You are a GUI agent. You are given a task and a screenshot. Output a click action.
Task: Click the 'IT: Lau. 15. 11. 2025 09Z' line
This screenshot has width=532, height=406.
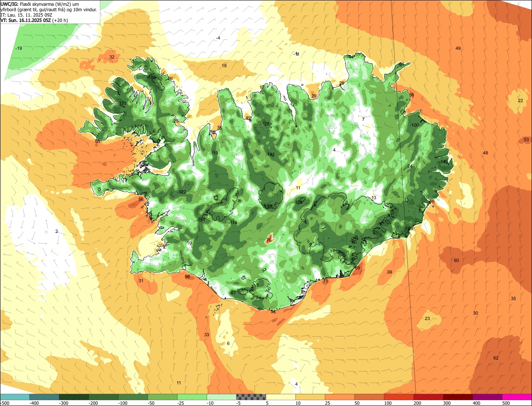coord(27,15)
